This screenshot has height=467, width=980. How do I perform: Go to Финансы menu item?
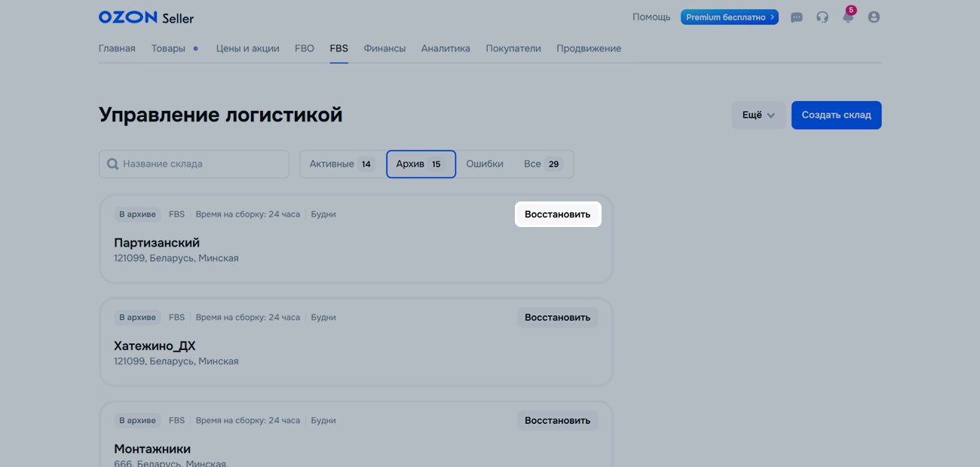(384, 48)
